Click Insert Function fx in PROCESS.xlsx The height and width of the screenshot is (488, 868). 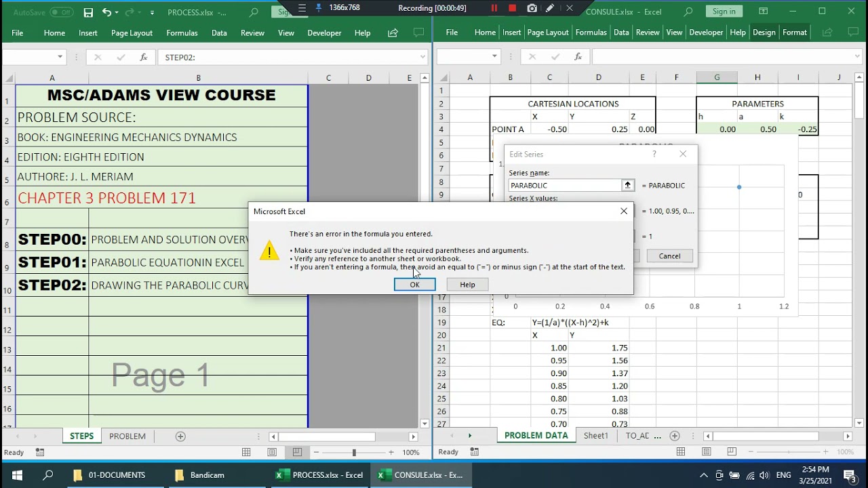point(143,57)
